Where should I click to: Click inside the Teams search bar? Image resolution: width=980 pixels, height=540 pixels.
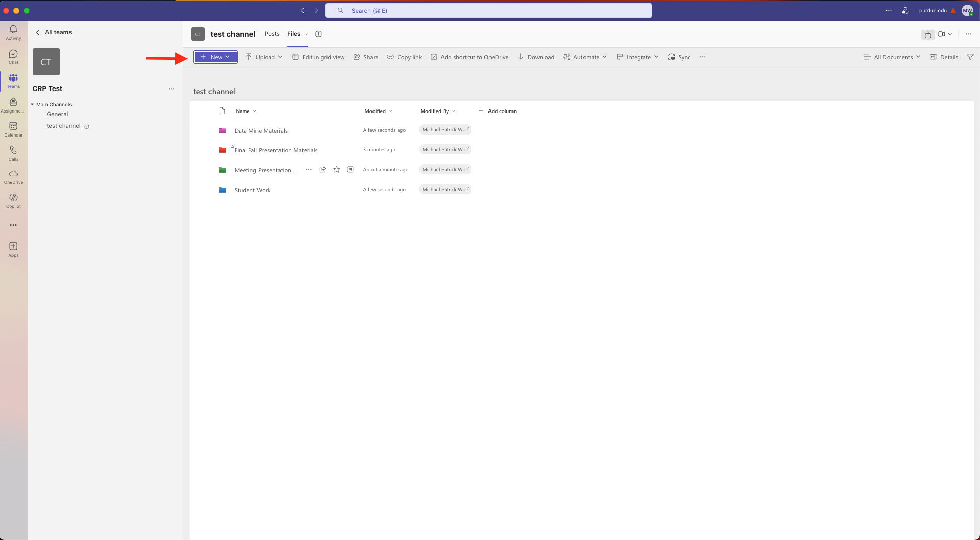click(x=488, y=10)
